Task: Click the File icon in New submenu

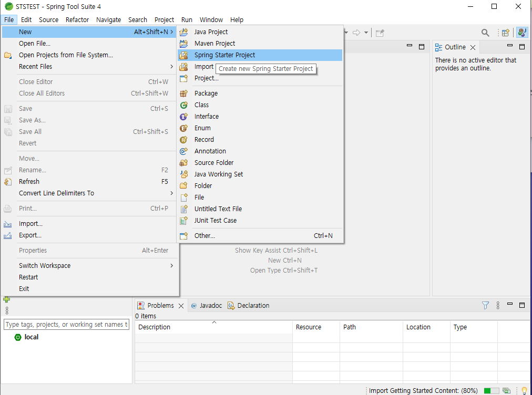Action: 183,197
